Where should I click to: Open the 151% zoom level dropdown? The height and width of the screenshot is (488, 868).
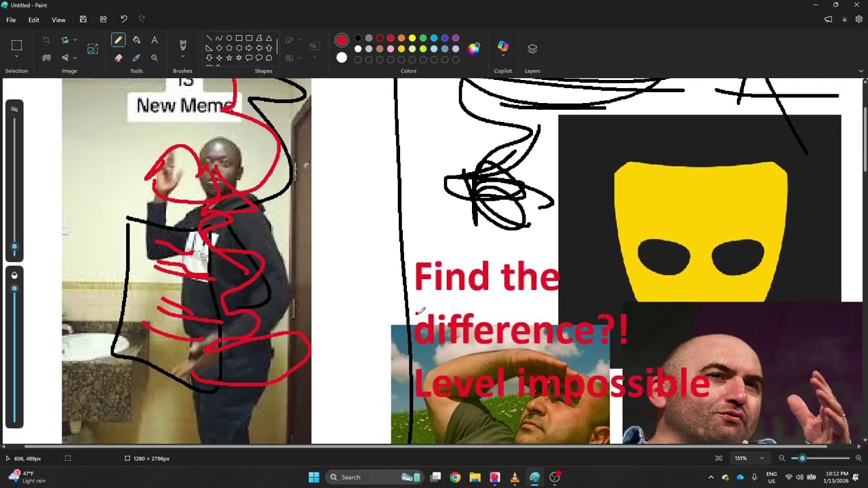(x=749, y=458)
